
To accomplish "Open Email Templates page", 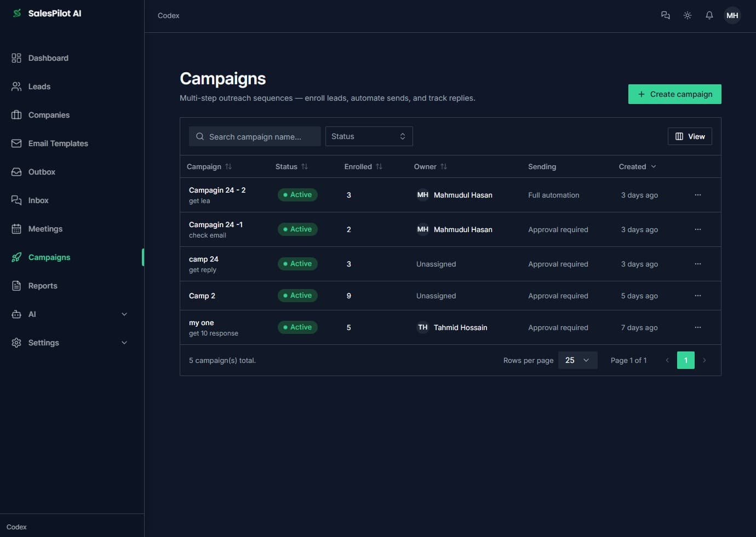I will (x=58, y=143).
